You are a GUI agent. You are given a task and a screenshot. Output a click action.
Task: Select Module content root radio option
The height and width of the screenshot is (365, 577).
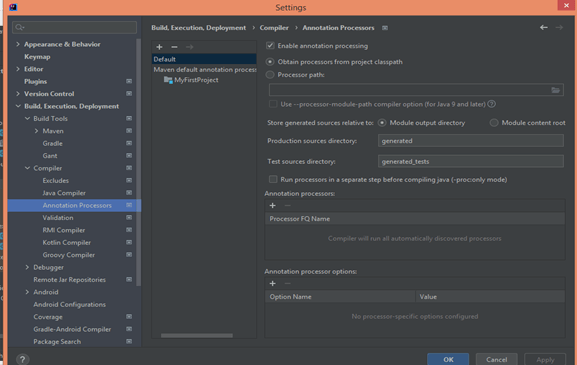[x=494, y=123]
